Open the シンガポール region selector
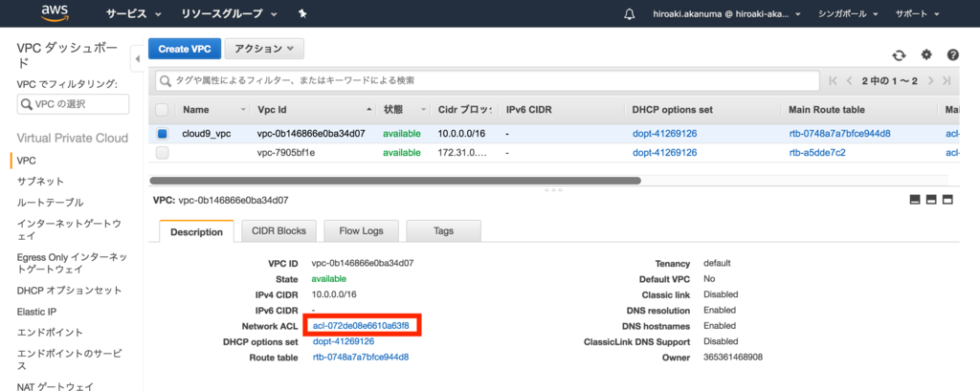The height and width of the screenshot is (391, 980). (x=848, y=13)
